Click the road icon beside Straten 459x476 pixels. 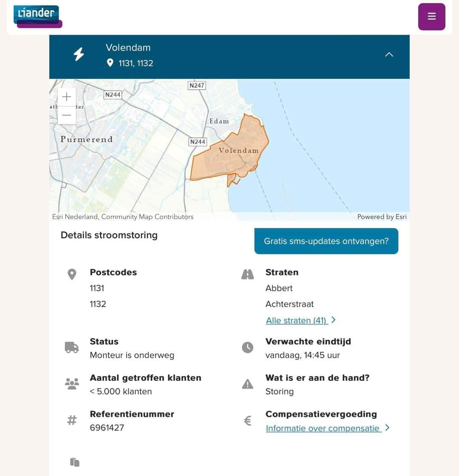tap(247, 274)
